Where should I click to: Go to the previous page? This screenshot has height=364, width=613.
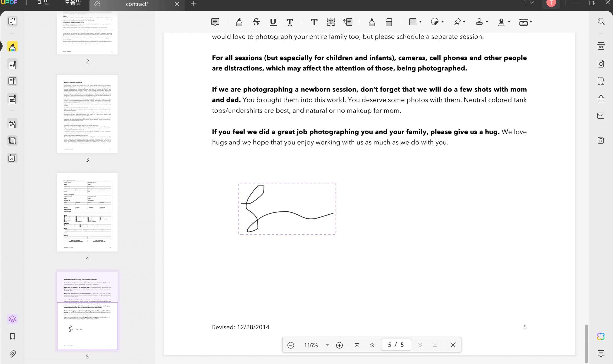click(x=372, y=345)
